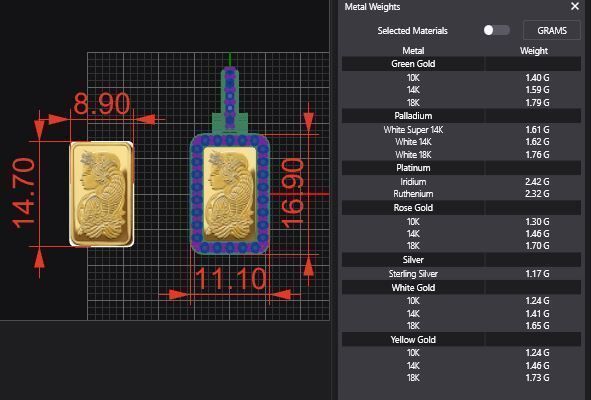The image size is (591, 400).
Task: Click the 1.41 G white gold weight
Action: (537, 314)
